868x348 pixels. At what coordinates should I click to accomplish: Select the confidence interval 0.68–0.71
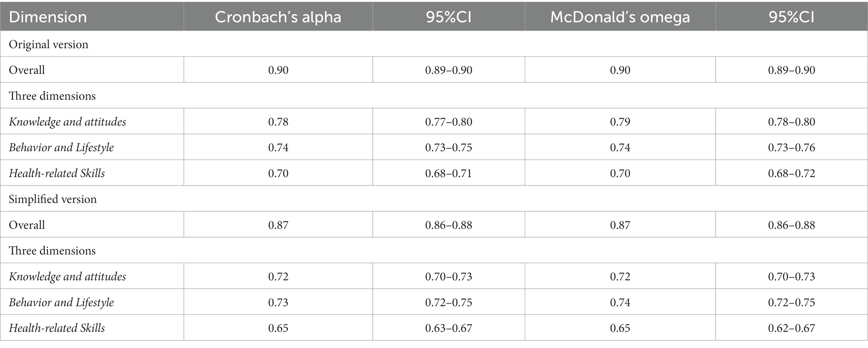(449, 173)
